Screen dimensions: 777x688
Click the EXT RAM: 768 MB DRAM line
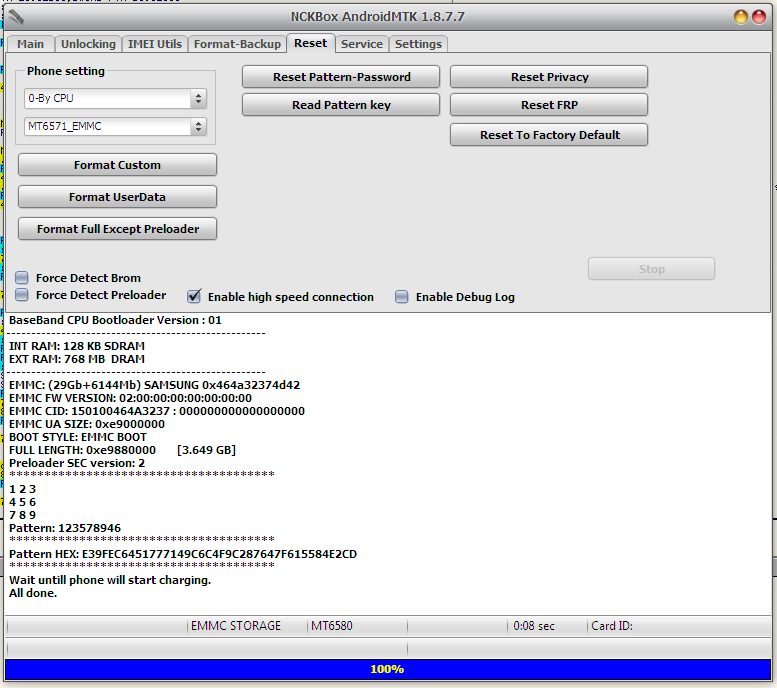[77, 359]
